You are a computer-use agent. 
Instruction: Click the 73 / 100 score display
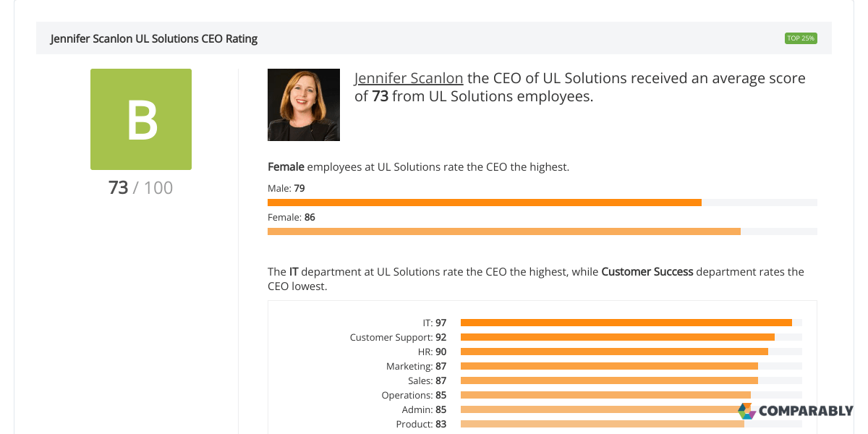click(140, 187)
